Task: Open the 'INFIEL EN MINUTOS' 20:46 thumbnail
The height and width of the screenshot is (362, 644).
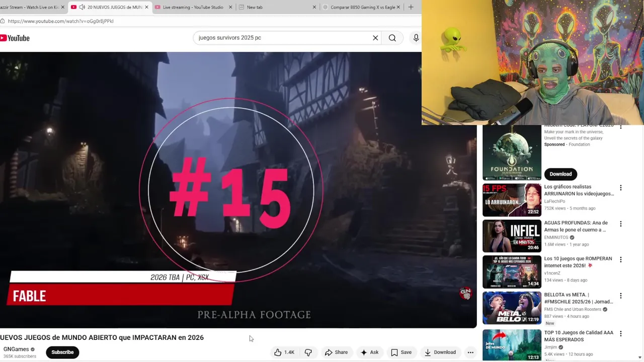Action: point(512,236)
